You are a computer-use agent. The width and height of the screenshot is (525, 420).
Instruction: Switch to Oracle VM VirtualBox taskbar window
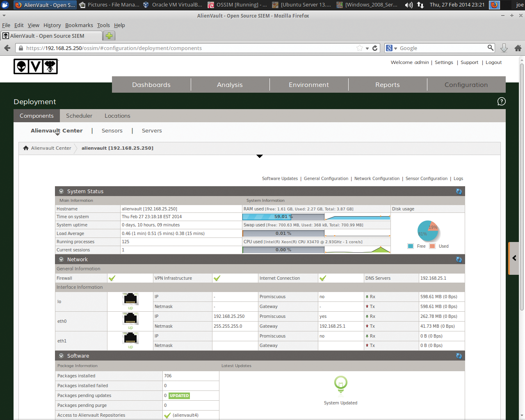pyautogui.click(x=173, y=5)
